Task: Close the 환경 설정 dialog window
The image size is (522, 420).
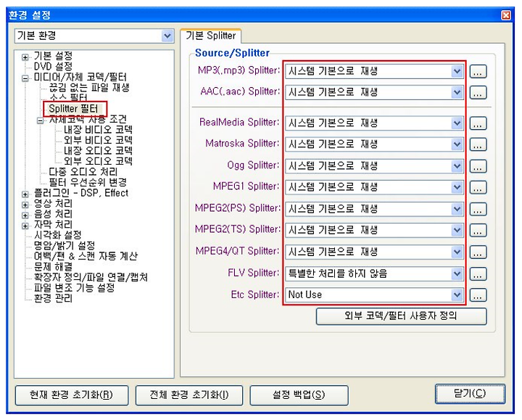Action: [506, 15]
